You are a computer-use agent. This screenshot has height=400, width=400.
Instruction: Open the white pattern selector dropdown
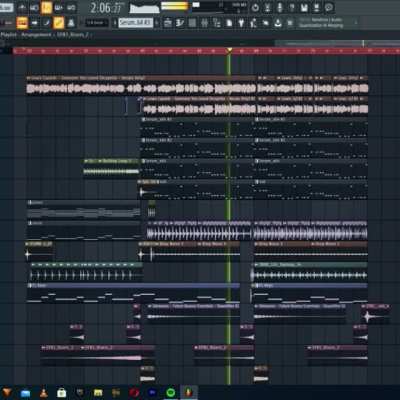coord(136,23)
